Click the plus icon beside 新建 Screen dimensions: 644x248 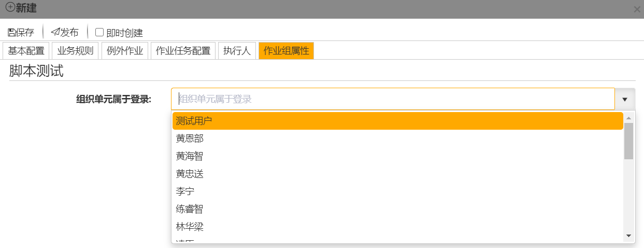[x=10, y=8]
